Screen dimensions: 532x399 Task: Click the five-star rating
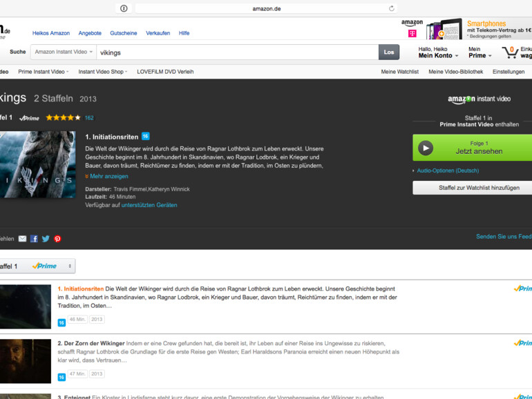[x=63, y=117]
